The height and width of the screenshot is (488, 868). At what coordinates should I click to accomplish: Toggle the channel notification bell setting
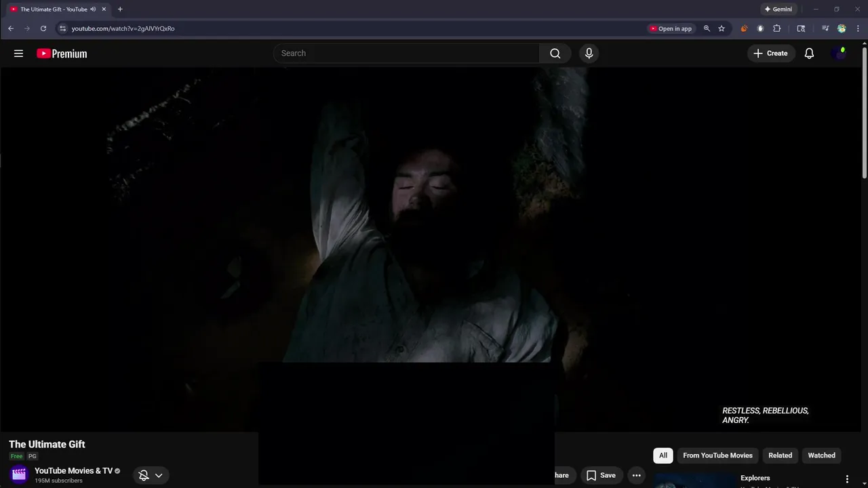coord(144,475)
